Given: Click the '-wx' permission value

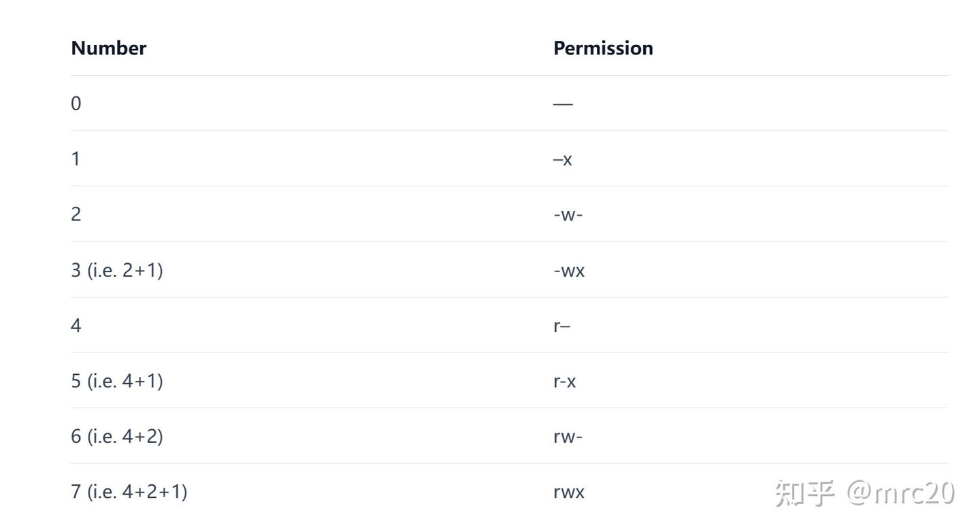Looking at the screenshot, I should 569,271.
